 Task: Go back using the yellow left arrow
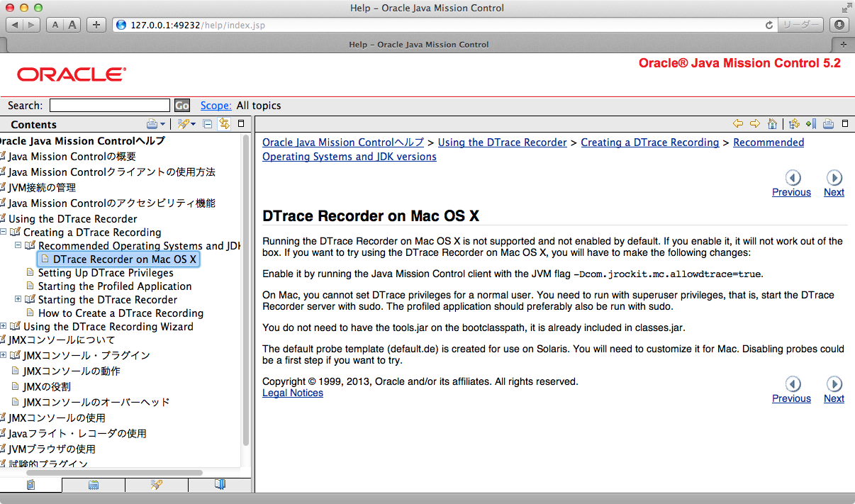pos(738,124)
